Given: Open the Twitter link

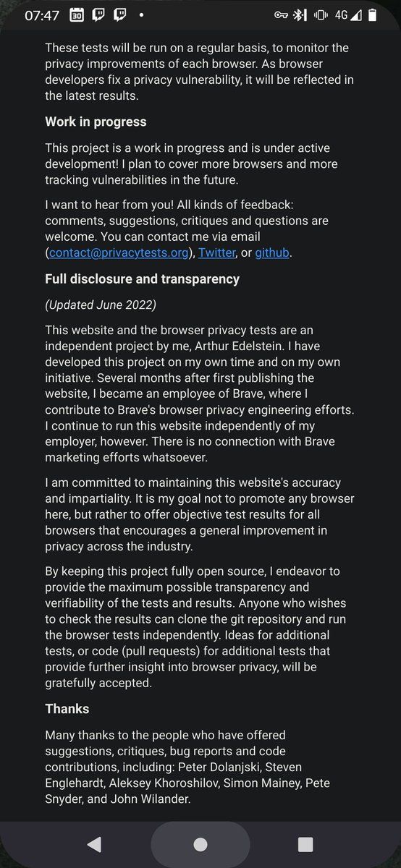Looking at the screenshot, I should 216,252.
